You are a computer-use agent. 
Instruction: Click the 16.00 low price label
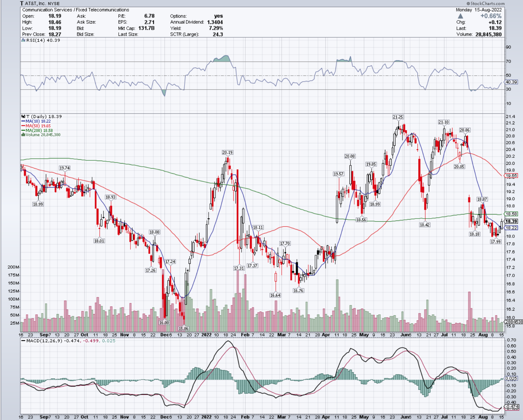164,323
